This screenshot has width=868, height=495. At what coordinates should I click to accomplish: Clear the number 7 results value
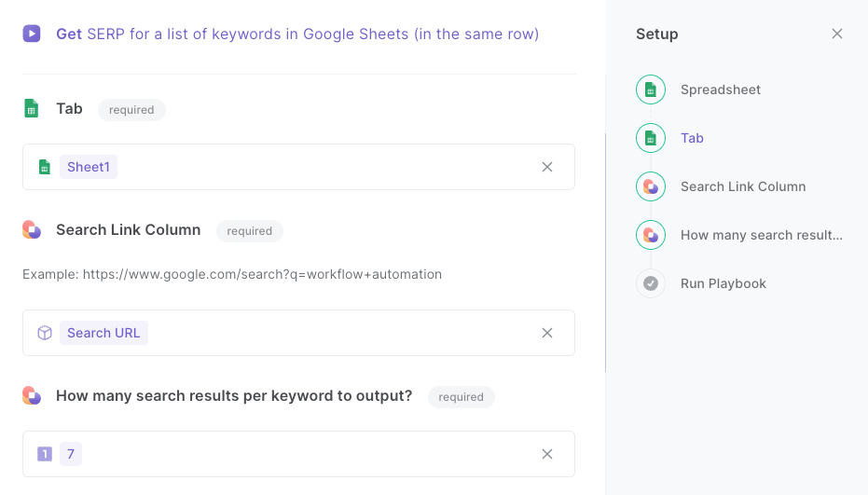(x=547, y=454)
